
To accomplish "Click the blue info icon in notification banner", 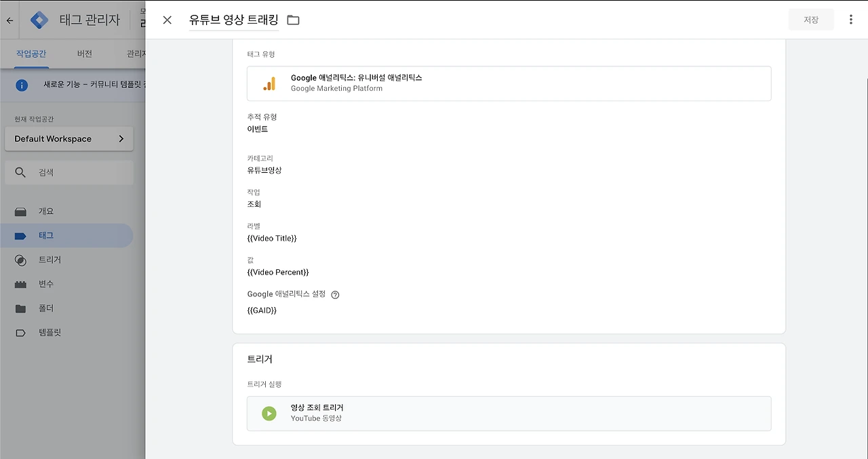I will tap(22, 85).
